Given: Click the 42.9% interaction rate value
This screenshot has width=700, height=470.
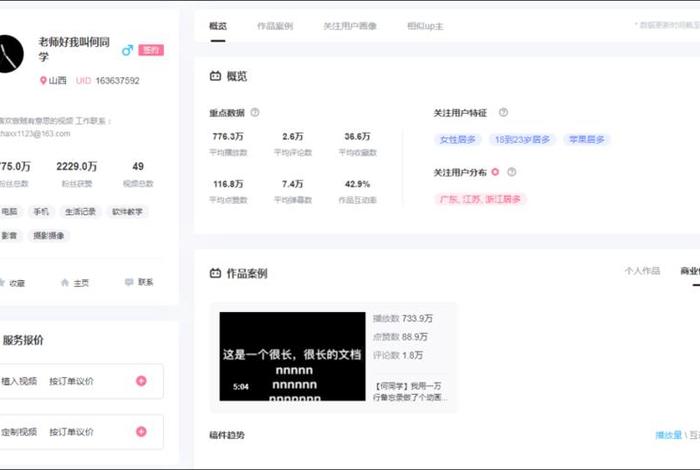Looking at the screenshot, I should (x=357, y=184).
